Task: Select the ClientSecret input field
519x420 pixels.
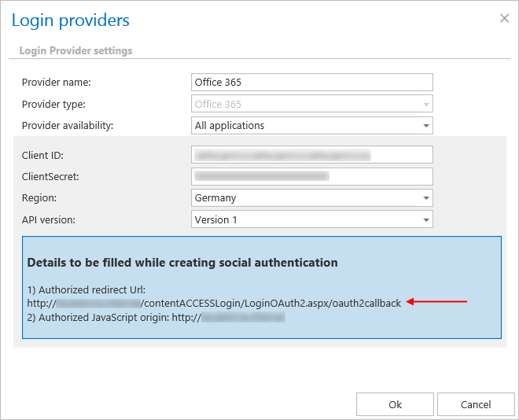Action: pos(312,177)
